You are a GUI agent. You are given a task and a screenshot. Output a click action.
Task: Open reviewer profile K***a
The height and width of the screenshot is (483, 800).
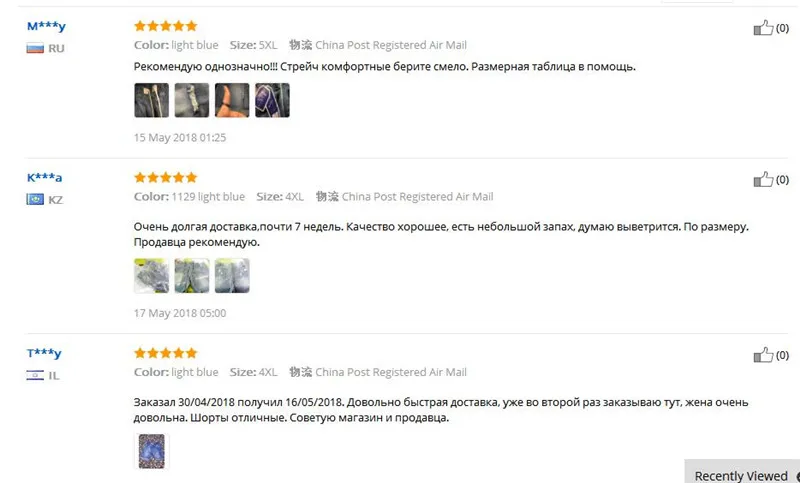[44, 177]
